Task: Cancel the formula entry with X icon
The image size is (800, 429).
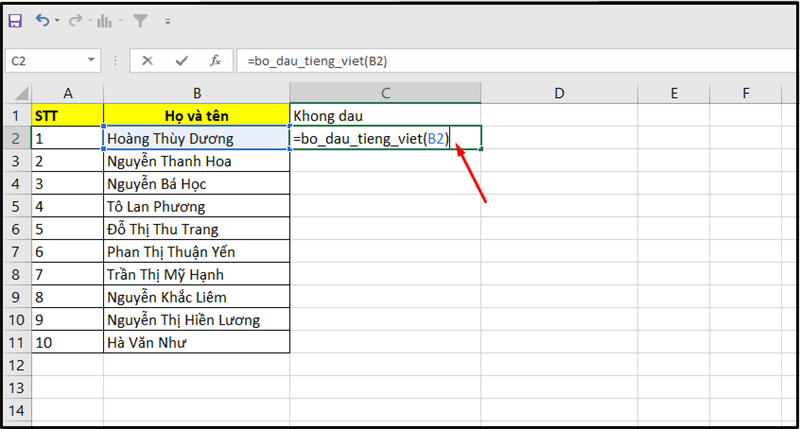Action: (x=147, y=61)
